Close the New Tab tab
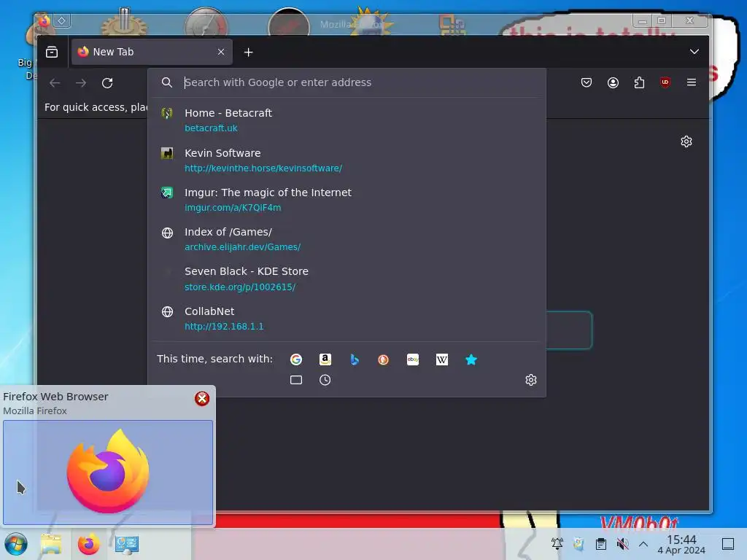The height and width of the screenshot is (560, 747). [x=221, y=52]
